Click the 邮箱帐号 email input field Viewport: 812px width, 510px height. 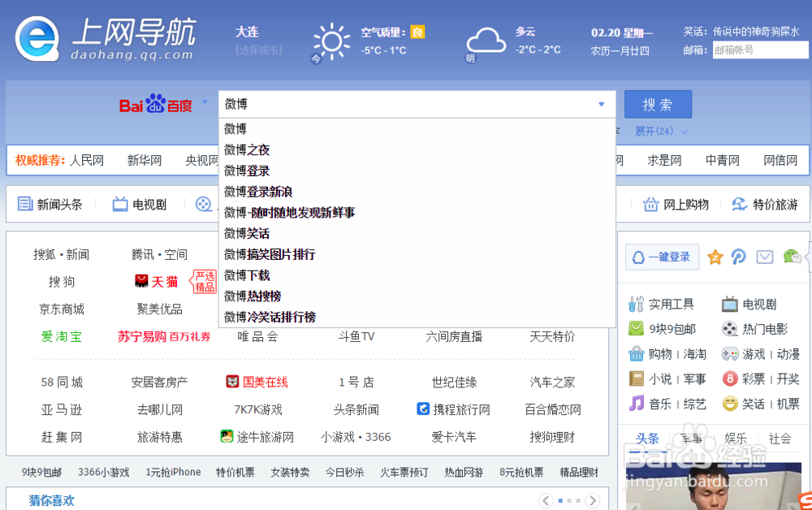760,50
